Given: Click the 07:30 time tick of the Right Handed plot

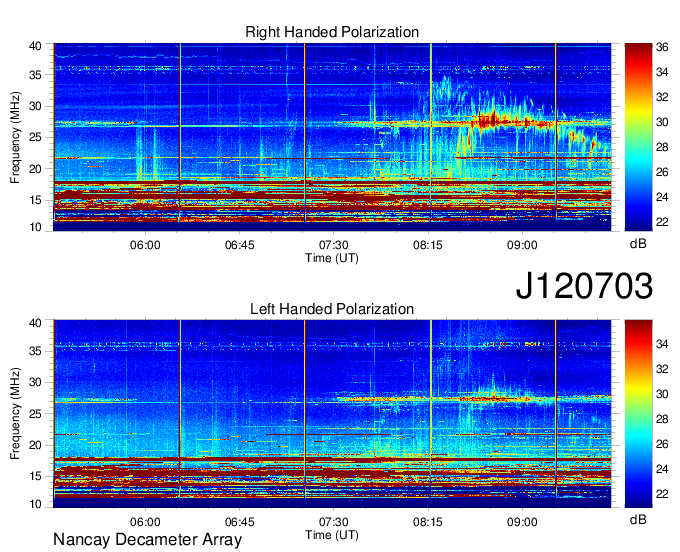Looking at the screenshot, I should click(333, 245).
